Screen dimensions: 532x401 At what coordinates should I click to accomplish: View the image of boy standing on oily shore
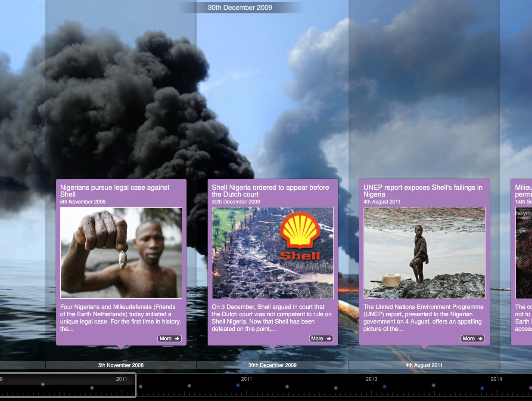pyautogui.click(x=424, y=253)
